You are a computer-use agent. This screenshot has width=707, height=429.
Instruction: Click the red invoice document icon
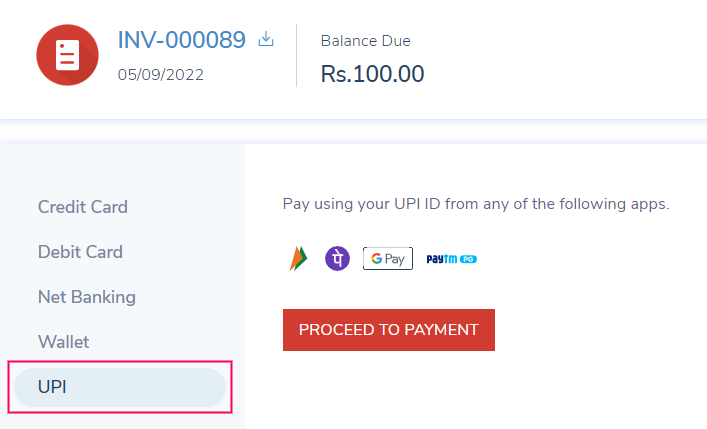67,55
